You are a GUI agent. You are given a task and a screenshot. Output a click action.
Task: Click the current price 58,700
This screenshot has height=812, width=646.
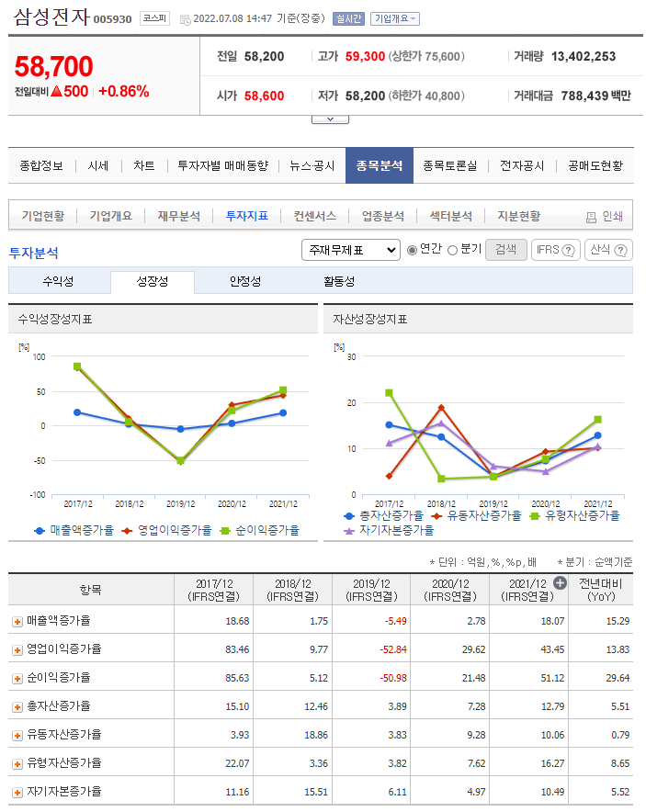tap(54, 67)
